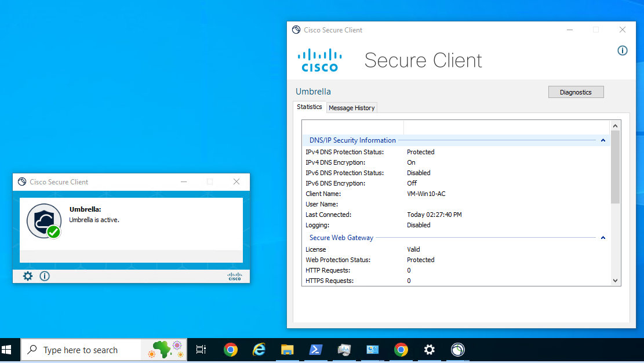The width and height of the screenshot is (644, 363).
Task: Click the title bar app icon of the Umbrella statistics window
Action: [x=296, y=30]
